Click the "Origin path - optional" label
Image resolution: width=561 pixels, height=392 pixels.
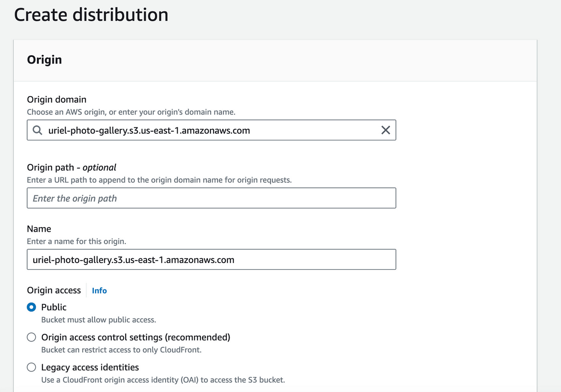click(71, 167)
